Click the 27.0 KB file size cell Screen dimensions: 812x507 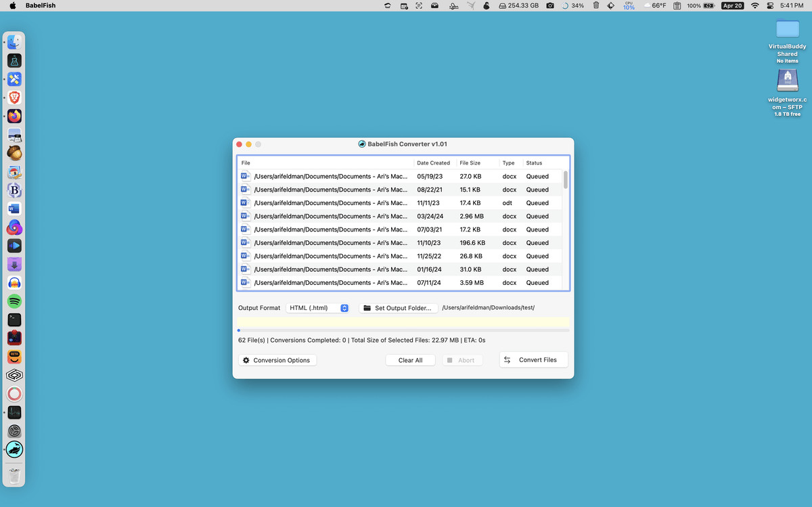tap(470, 176)
